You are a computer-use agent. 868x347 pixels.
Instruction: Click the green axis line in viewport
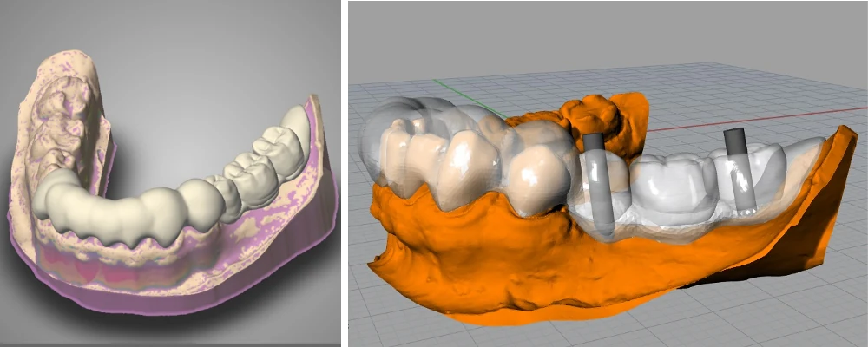470,99
